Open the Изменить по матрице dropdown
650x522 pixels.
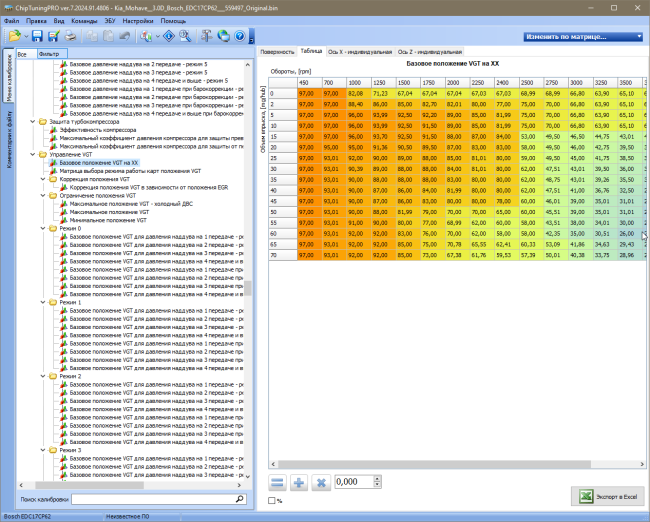tap(583, 37)
